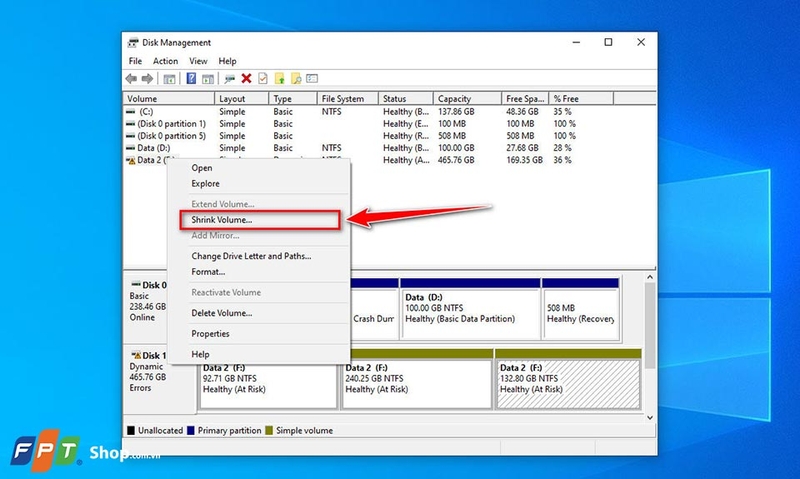Image resolution: width=800 pixels, height=479 pixels.
Task: Click the folder with green up-arrow icon
Action: (x=280, y=79)
